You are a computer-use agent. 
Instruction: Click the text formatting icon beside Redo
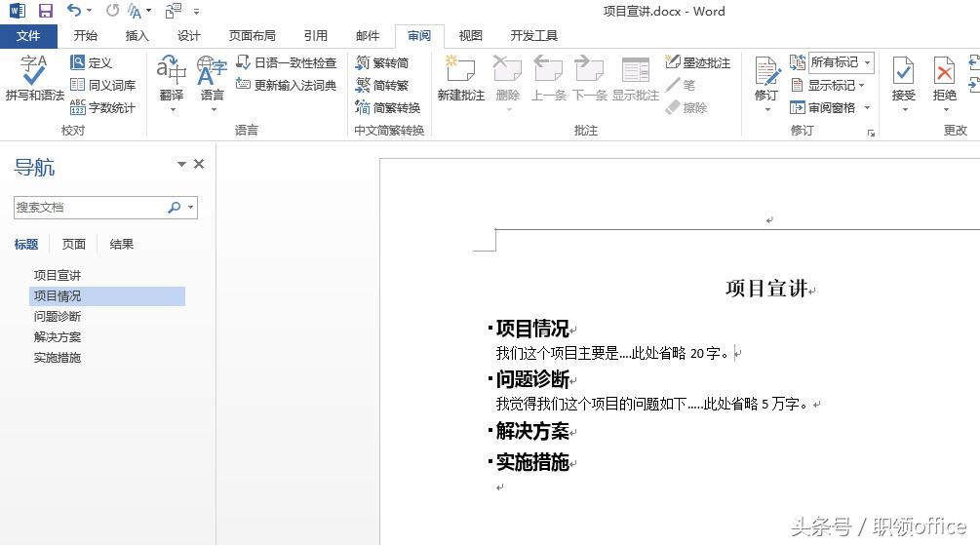(135, 11)
